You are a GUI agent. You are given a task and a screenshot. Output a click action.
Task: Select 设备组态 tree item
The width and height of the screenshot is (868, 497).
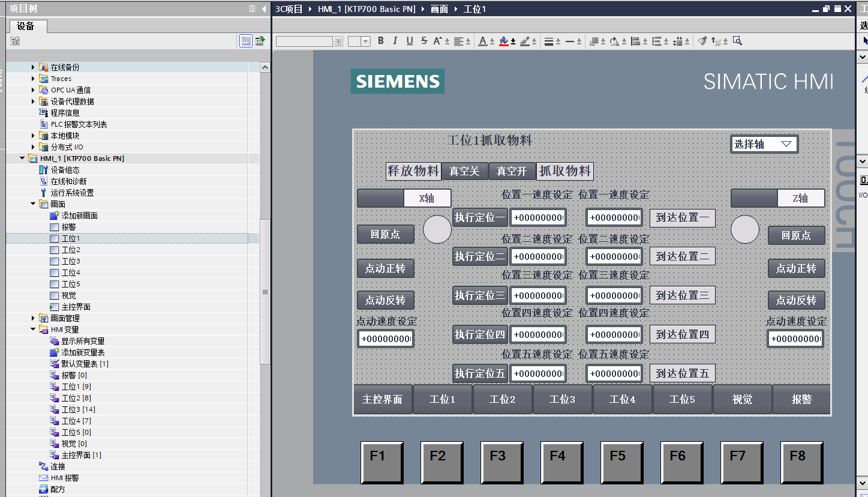pyautogui.click(x=65, y=170)
